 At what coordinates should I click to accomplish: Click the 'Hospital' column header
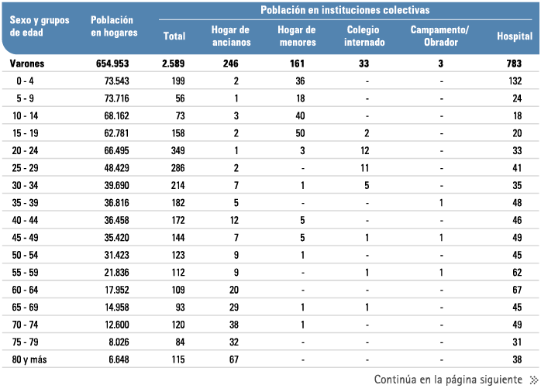click(x=515, y=36)
